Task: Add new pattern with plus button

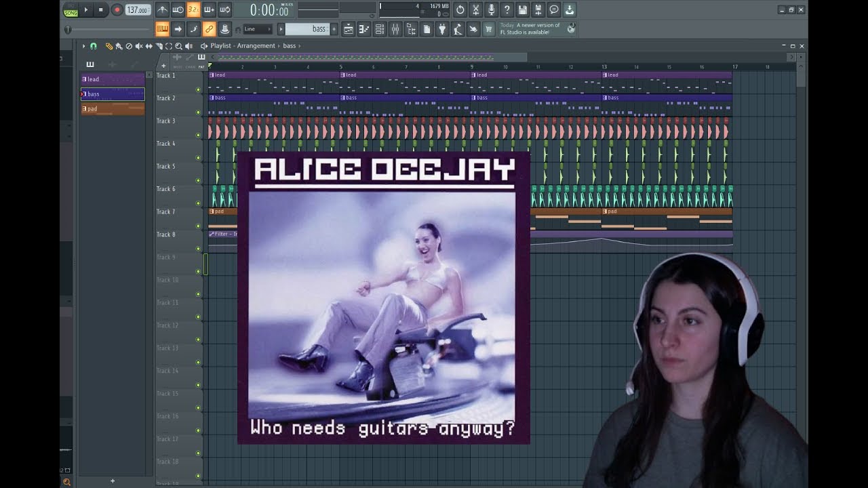Action: coord(334,29)
